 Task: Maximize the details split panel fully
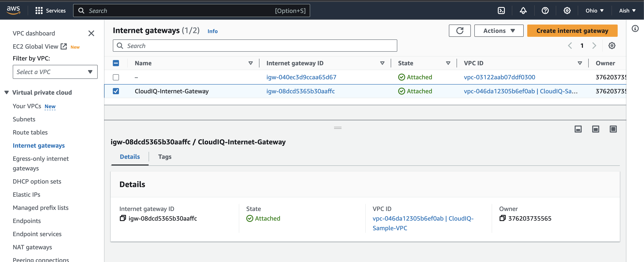[613, 129]
